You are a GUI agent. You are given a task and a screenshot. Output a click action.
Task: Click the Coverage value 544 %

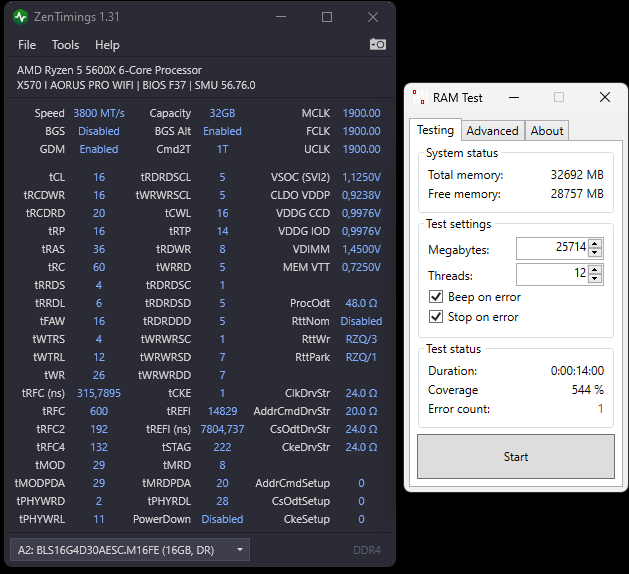[587, 389]
